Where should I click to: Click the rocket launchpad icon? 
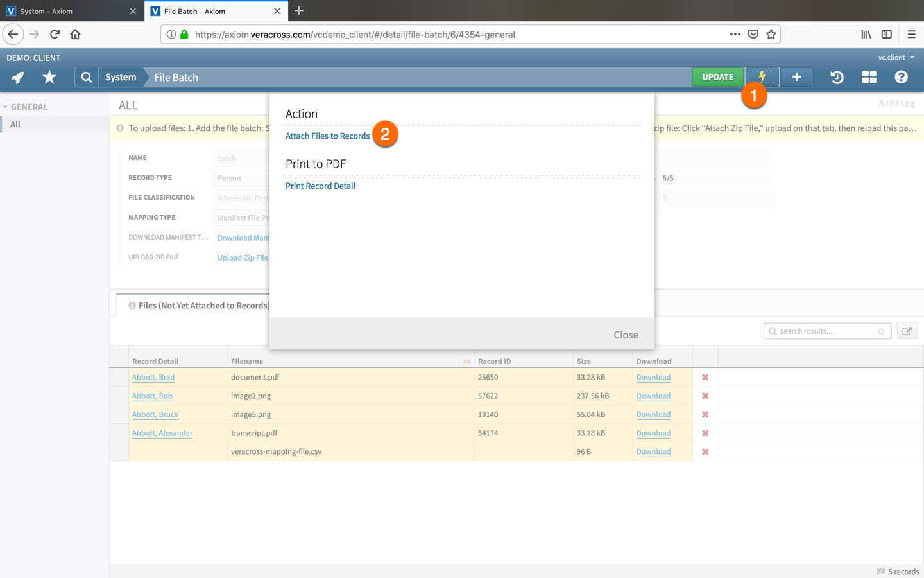[18, 78]
